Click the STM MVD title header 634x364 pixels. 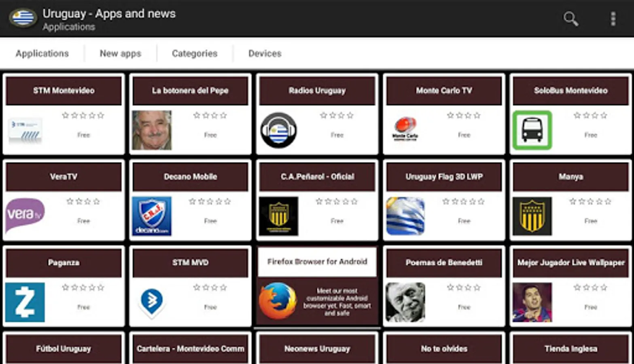point(190,263)
